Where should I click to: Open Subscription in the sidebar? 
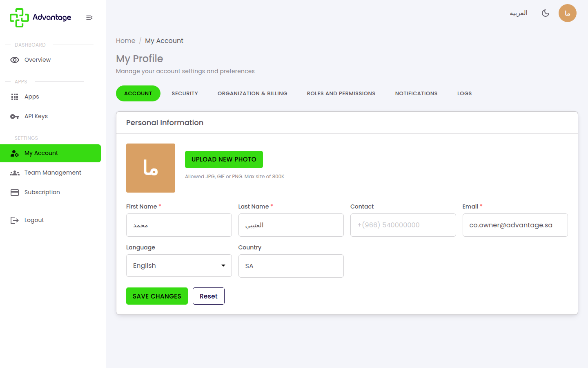[x=51, y=193]
